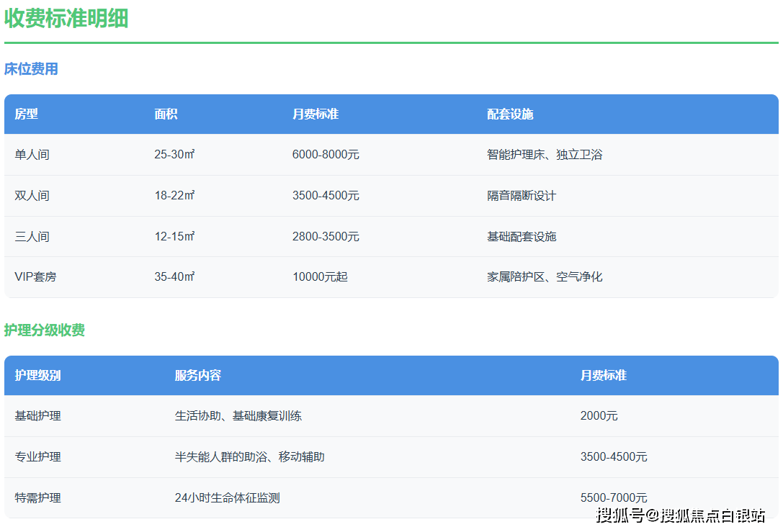
Task: Click the 24小时生命体征监测 service text
Action: pos(227,497)
